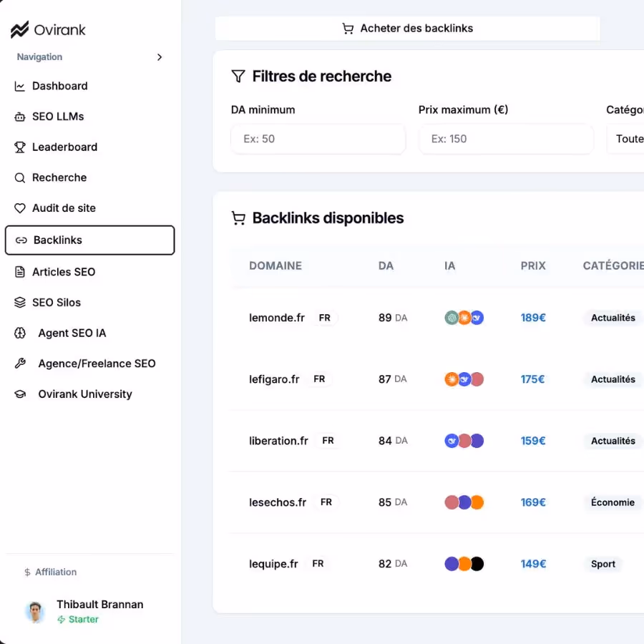644x644 pixels.
Task: Focus the Prix maximum input field
Action: pos(506,140)
